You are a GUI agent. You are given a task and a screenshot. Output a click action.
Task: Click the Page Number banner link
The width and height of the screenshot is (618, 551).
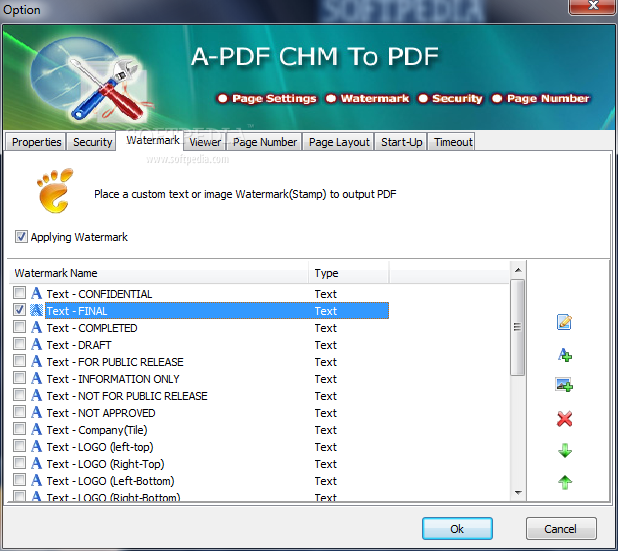(x=541, y=99)
